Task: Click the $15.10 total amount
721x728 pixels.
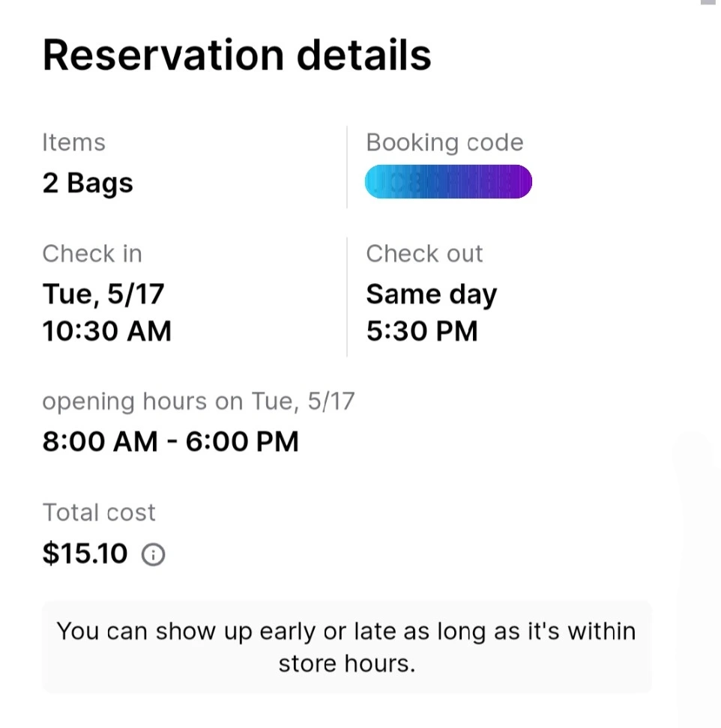Action: tap(85, 553)
